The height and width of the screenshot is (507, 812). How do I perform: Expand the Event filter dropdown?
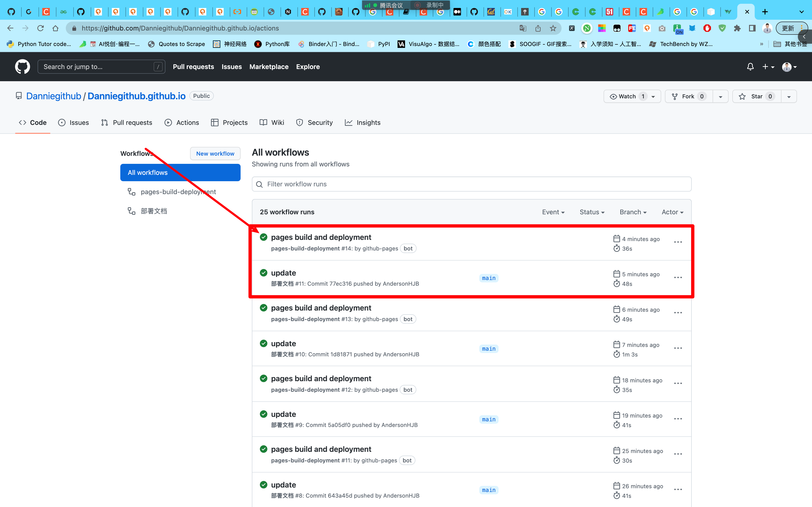point(553,212)
